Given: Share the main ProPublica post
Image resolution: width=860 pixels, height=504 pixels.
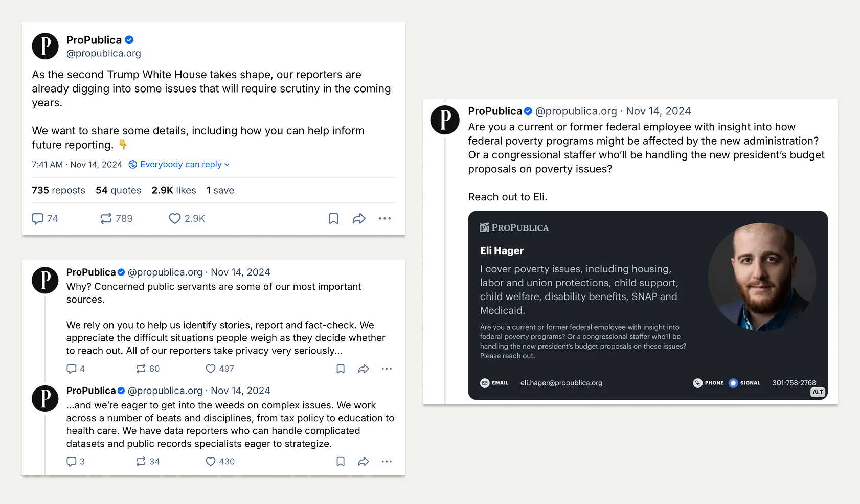Looking at the screenshot, I should coord(359,219).
